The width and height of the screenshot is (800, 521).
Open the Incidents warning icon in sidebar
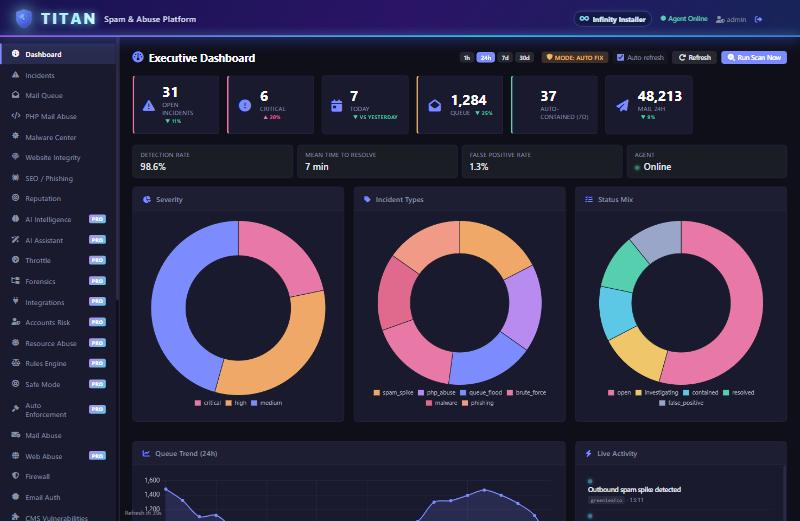coord(15,75)
